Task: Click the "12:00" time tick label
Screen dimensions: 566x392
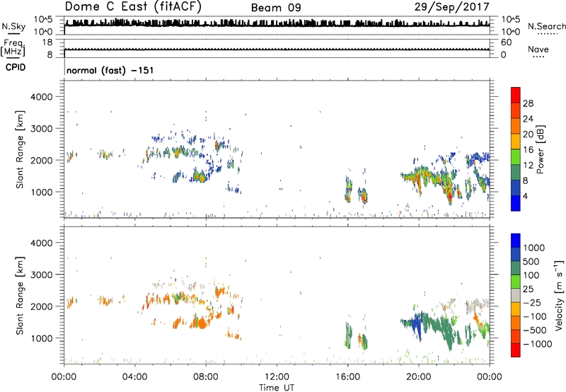Action: coord(277,377)
